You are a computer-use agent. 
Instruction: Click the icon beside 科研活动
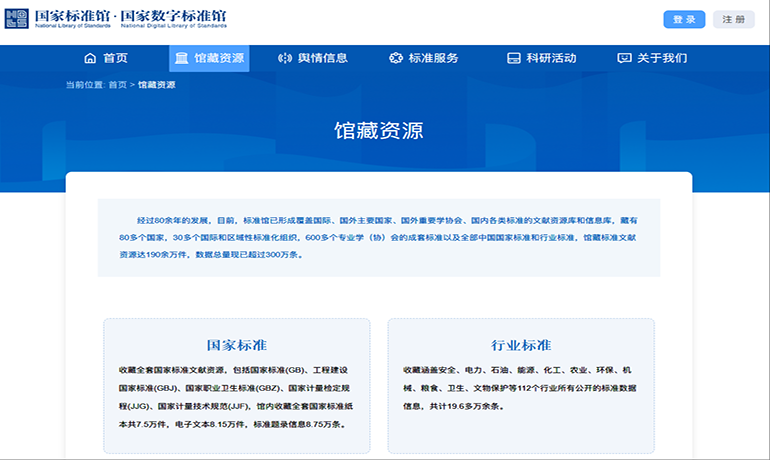click(x=513, y=58)
